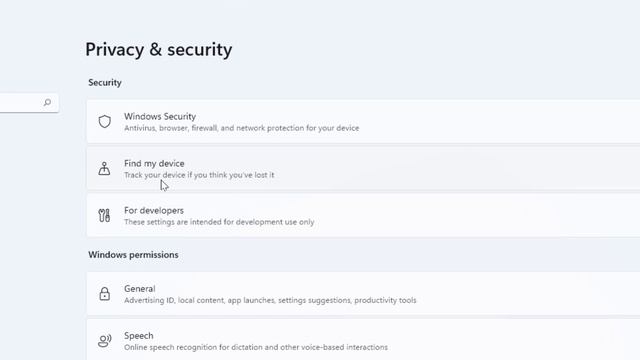Open General Windows permissions
The width and height of the screenshot is (640, 360).
tap(363, 294)
